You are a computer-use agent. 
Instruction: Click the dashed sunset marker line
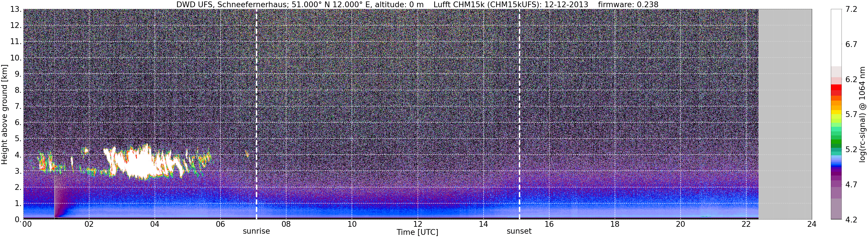point(519,114)
